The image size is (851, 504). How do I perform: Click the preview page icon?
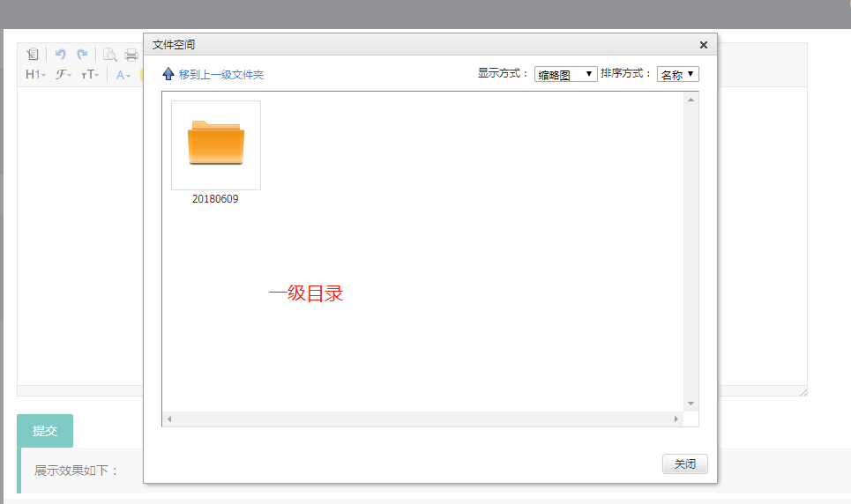pos(110,55)
